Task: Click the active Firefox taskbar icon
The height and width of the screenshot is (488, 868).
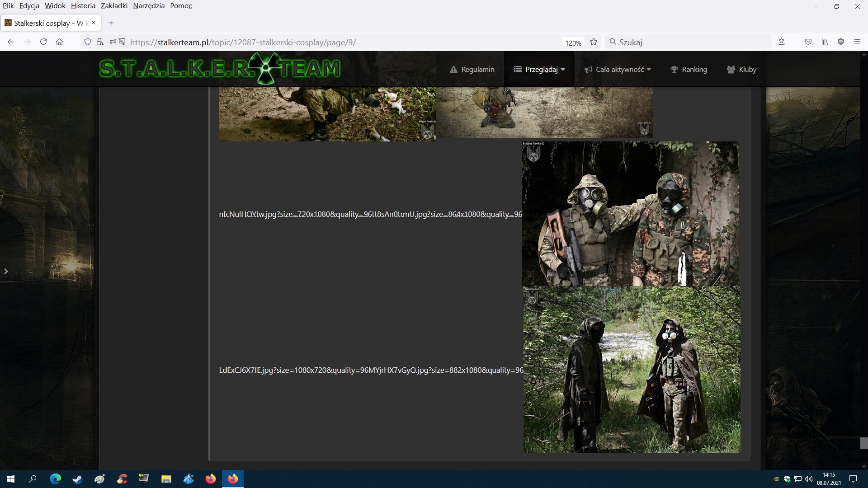Action: point(232,479)
